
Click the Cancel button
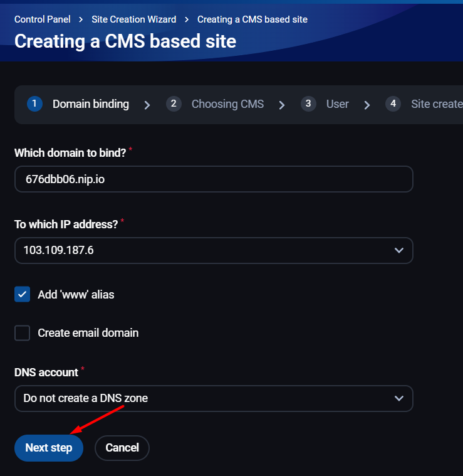click(122, 448)
